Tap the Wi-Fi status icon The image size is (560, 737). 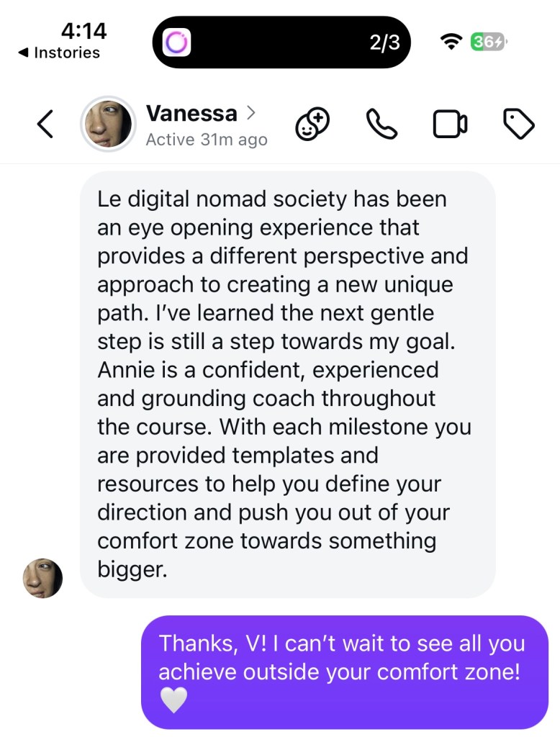(451, 42)
